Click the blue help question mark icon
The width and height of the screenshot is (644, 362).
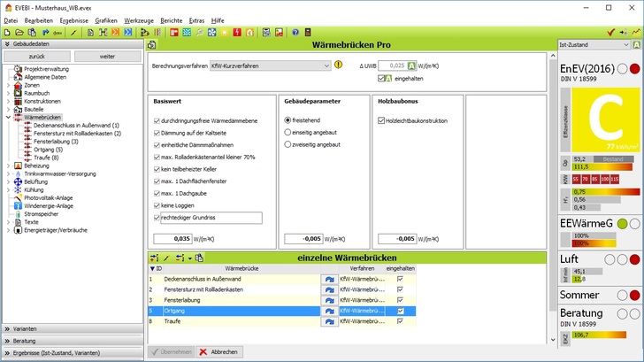[x=295, y=32]
